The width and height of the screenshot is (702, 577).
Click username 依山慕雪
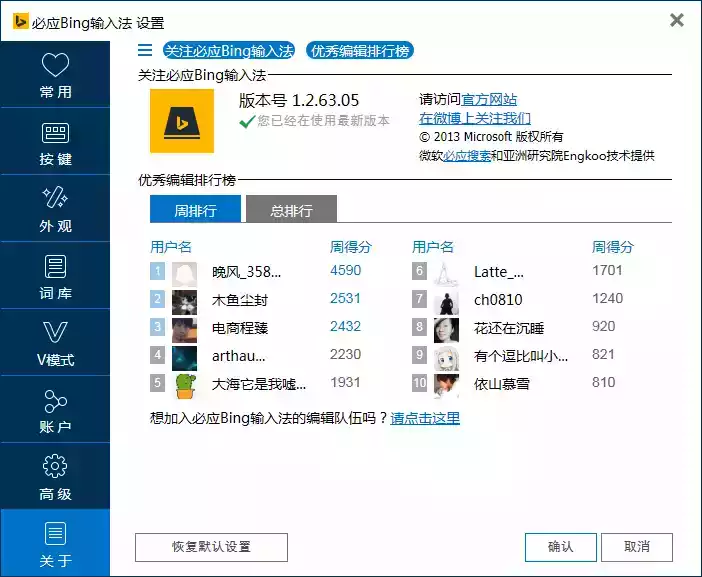(x=502, y=384)
